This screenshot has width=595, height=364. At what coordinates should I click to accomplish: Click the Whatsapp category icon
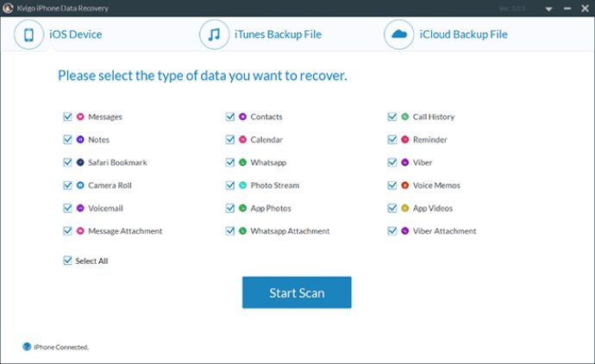pyautogui.click(x=242, y=162)
